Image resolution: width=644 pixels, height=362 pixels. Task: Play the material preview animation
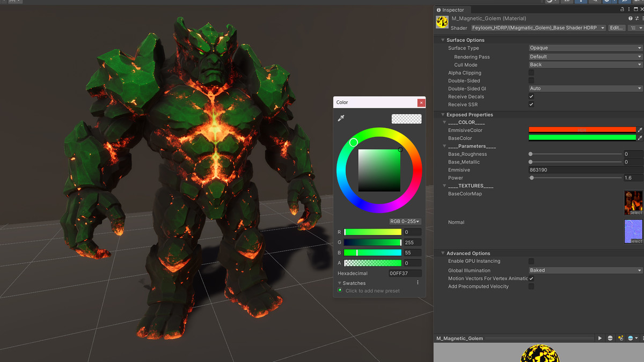coord(599,338)
